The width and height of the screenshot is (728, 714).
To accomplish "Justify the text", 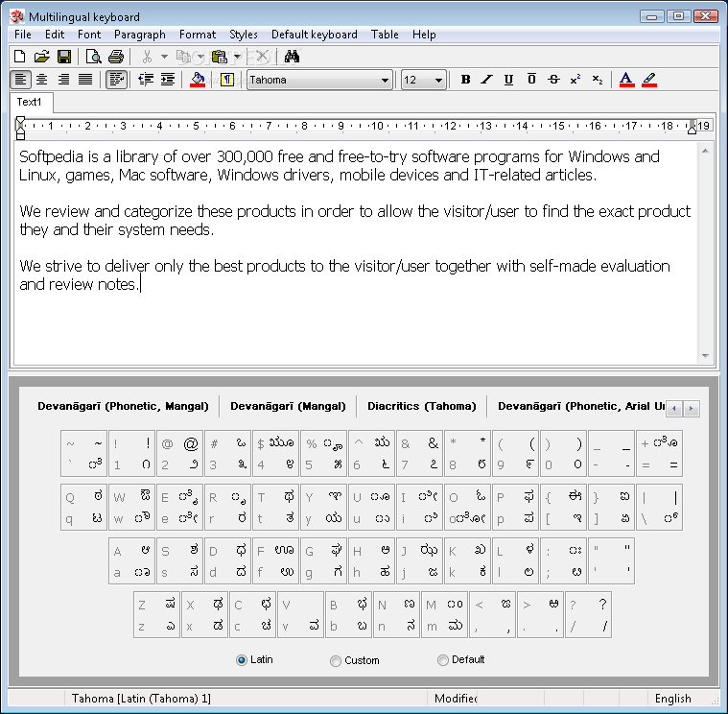I will (x=85, y=80).
